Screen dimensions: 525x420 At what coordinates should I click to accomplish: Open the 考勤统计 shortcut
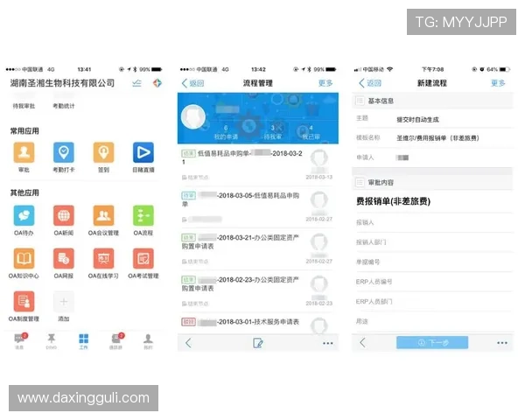click(64, 106)
